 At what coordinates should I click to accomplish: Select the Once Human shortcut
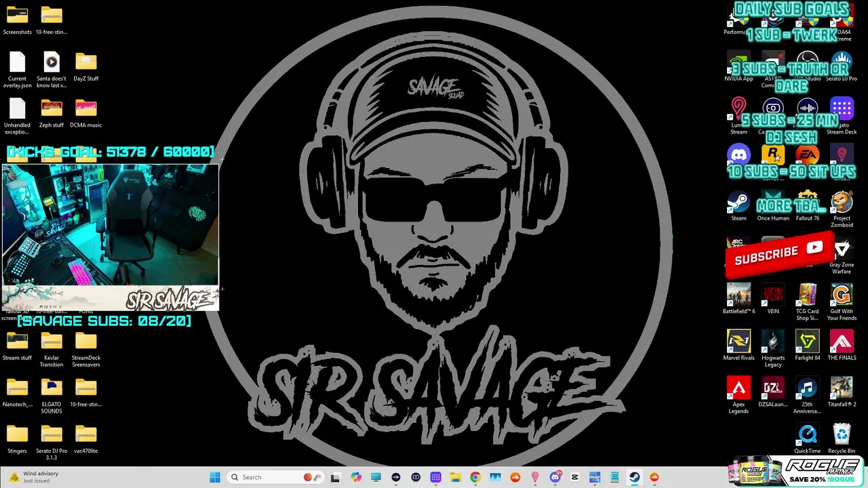[773, 207]
